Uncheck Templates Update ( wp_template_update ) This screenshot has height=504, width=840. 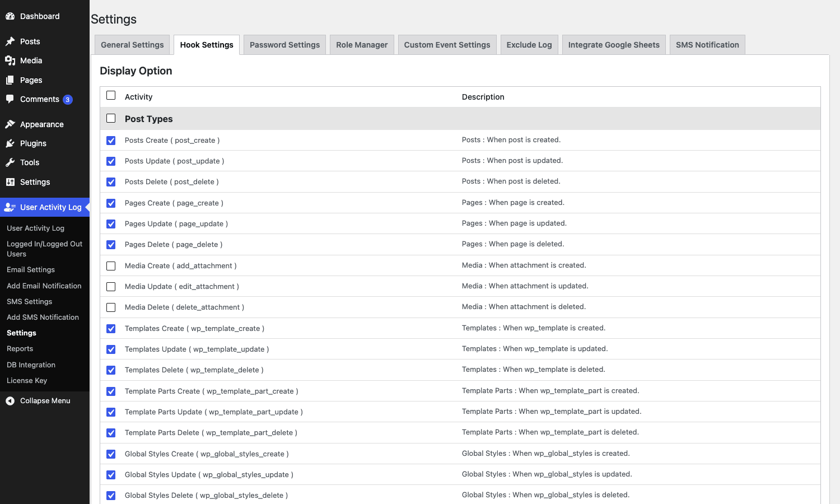[x=111, y=349]
